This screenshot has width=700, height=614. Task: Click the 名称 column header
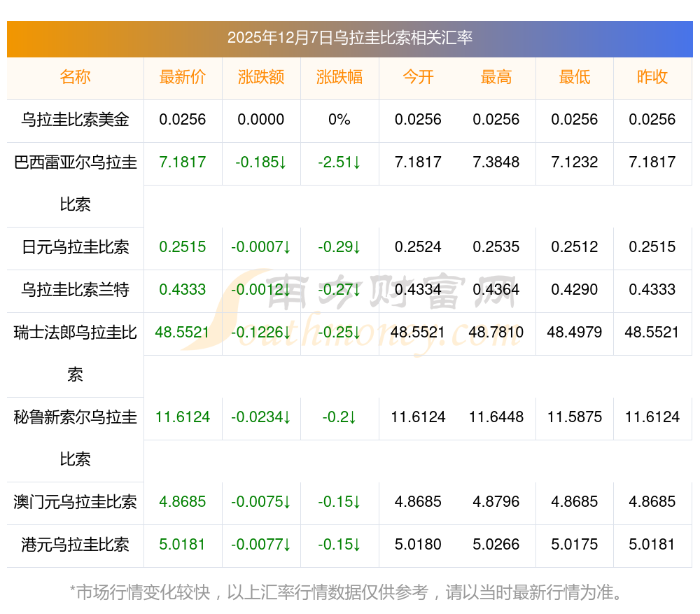tap(75, 78)
